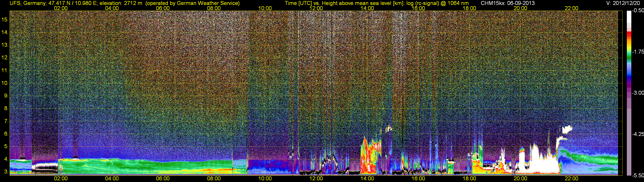Click the '02:00' label on the bottom time axis
Viewport: 644px width, 182px height.
coord(61,179)
